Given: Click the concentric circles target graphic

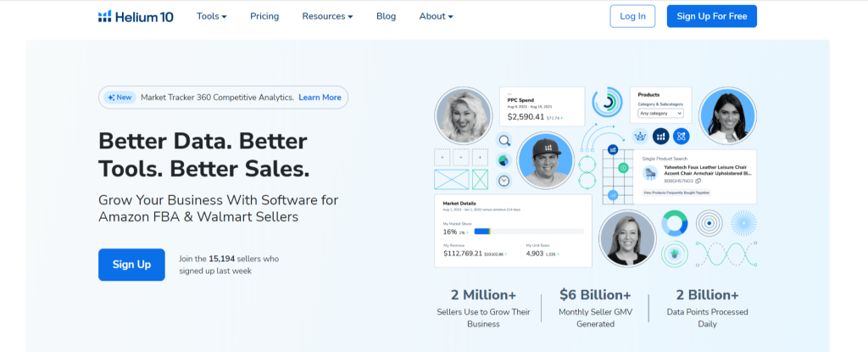Looking at the screenshot, I should 709,223.
